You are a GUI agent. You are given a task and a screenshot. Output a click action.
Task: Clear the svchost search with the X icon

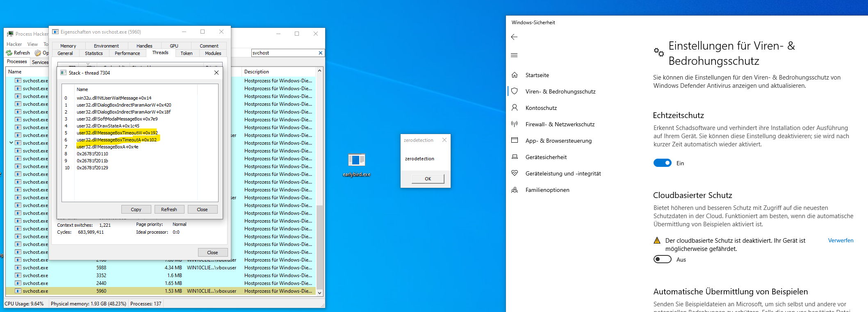coord(321,53)
